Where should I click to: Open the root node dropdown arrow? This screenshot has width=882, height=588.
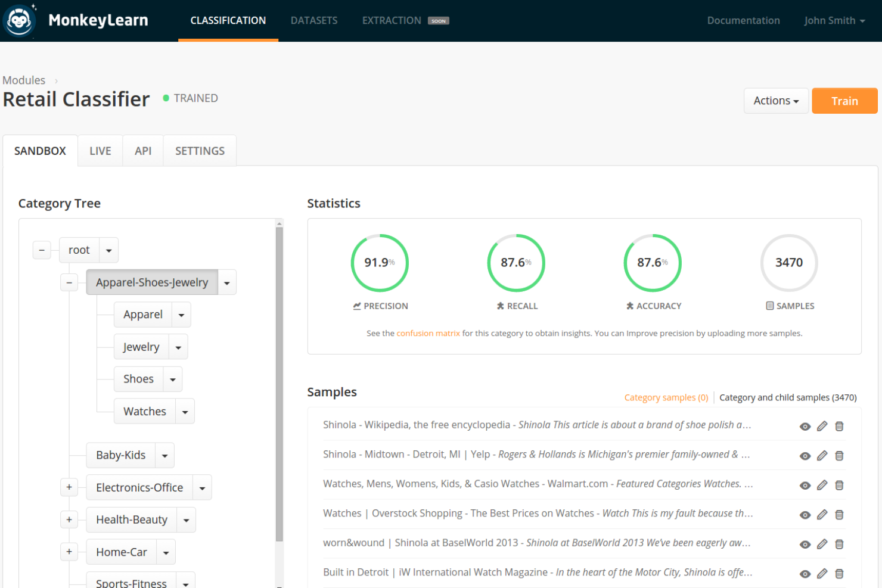(x=108, y=250)
